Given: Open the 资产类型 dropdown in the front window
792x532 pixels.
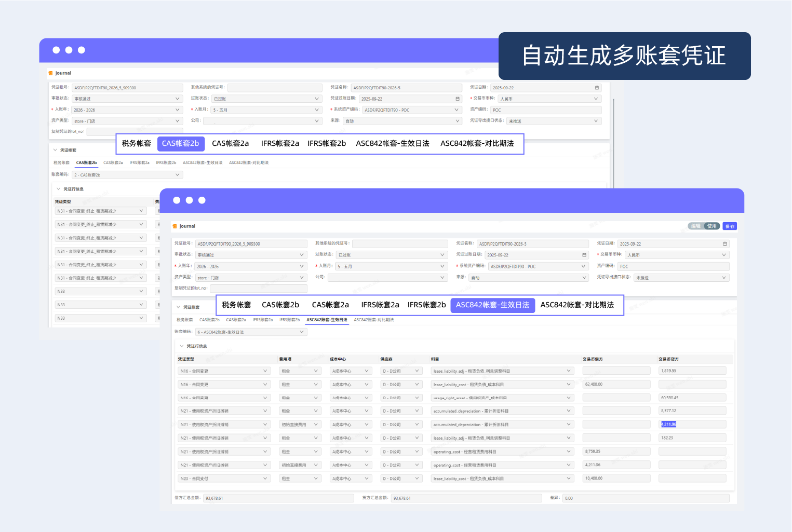Looking at the screenshot, I should [x=251, y=278].
